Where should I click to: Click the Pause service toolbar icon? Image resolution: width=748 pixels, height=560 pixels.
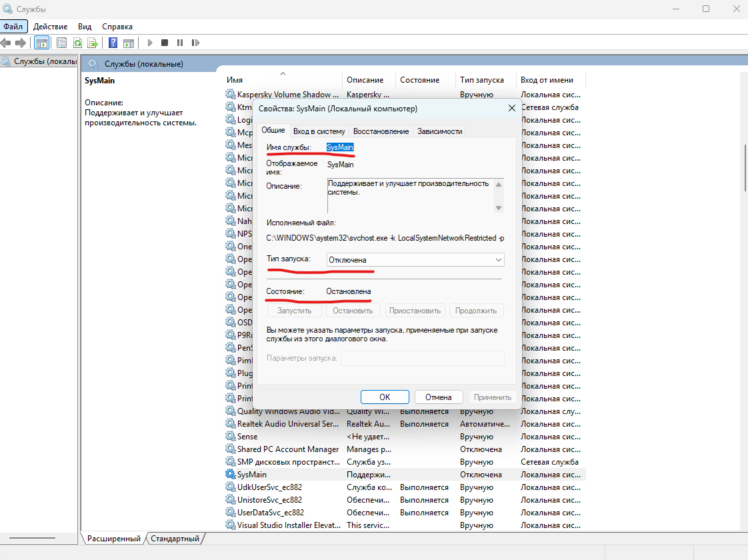pyautogui.click(x=180, y=43)
